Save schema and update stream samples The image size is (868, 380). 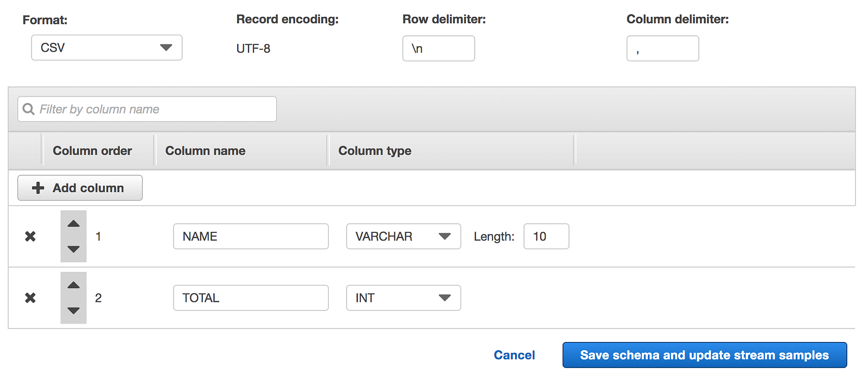click(704, 355)
